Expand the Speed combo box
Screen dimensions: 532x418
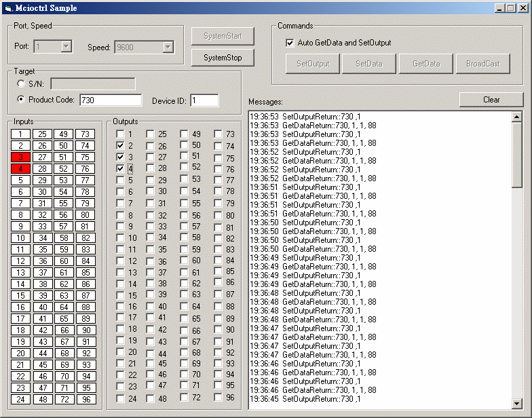[x=168, y=47]
